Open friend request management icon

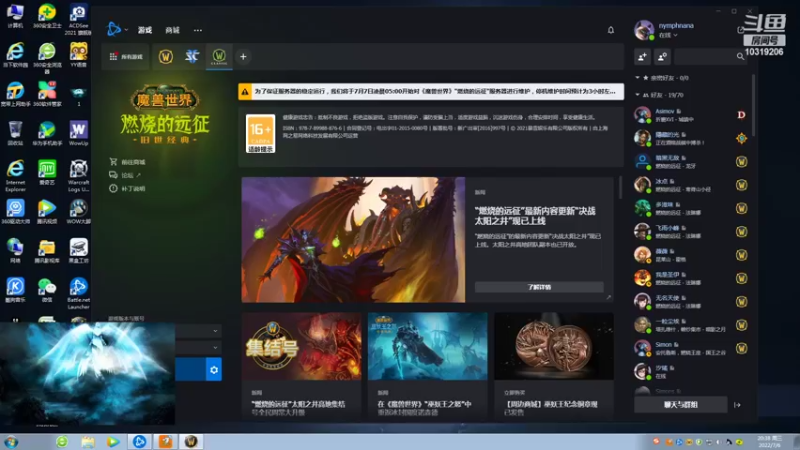click(662, 57)
